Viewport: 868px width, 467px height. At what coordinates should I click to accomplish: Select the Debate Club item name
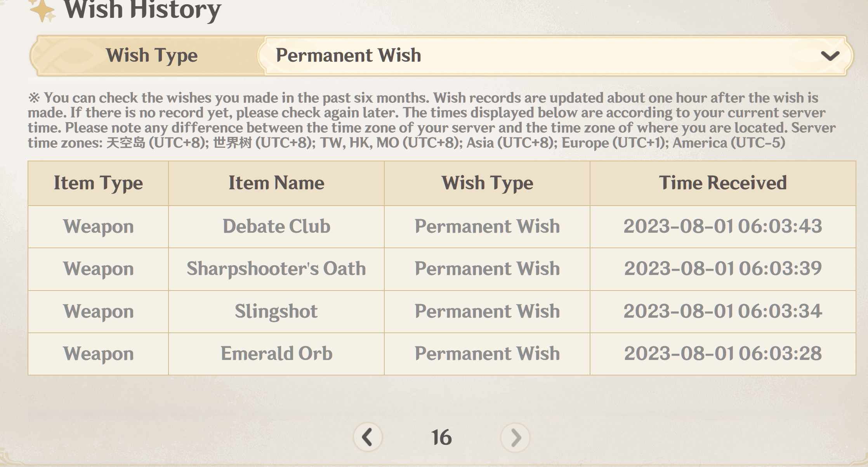tap(276, 227)
